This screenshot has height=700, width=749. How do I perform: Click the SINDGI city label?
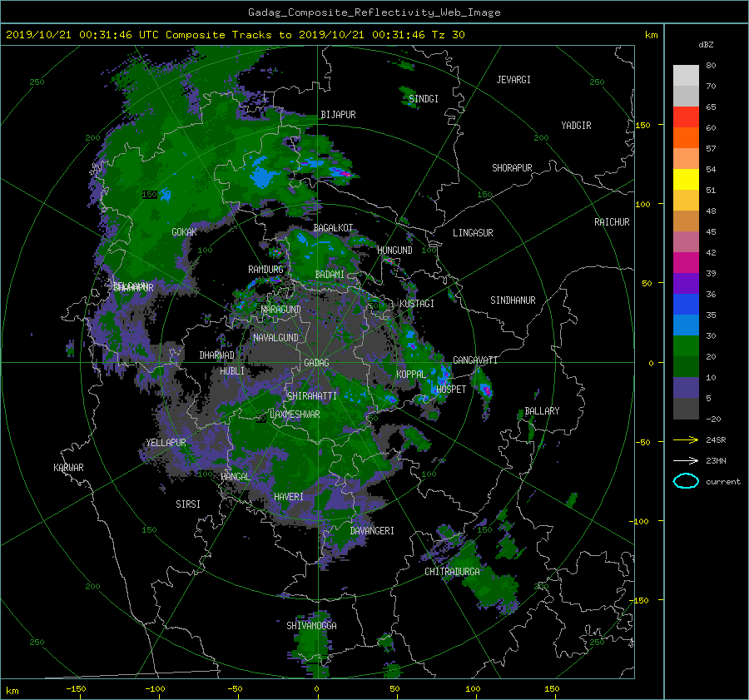424,99
